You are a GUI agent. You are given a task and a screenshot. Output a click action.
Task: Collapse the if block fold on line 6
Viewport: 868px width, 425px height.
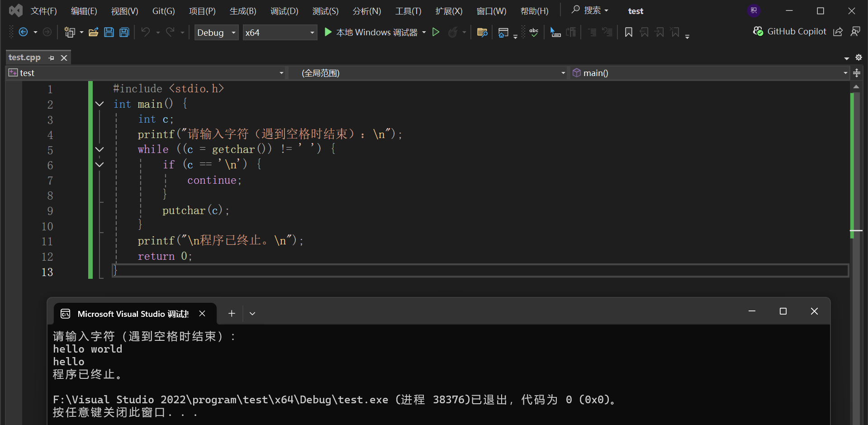point(100,165)
